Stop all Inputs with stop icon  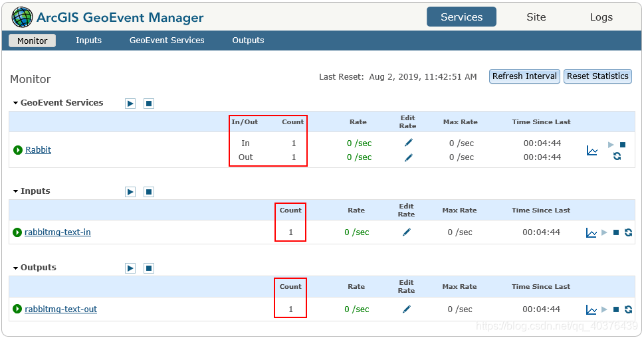pyautogui.click(x=149, y=191)
